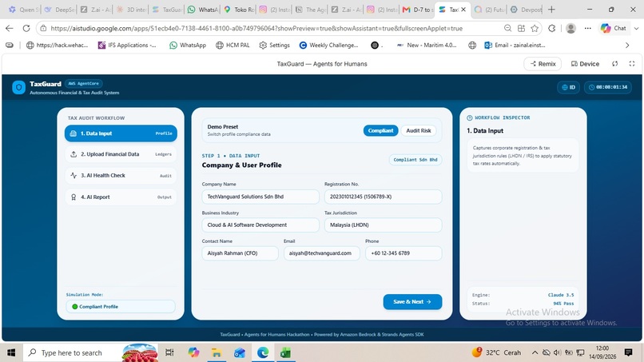Click the building icon beside Data Input
This screenshot has height=362, width=644.
tap(73, 133)
